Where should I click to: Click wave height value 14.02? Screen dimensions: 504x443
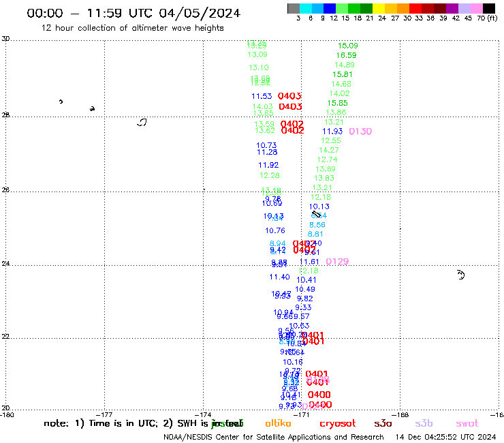[339, 93]
